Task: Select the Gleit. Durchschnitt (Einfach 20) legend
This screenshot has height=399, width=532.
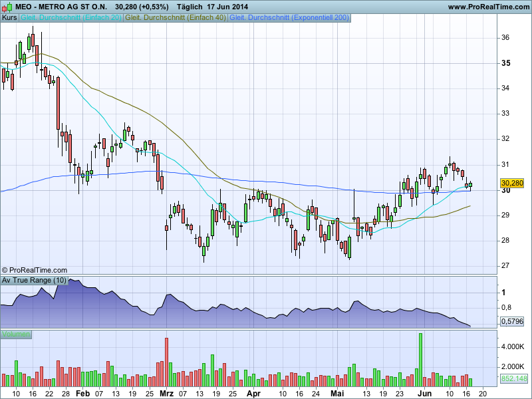Action: pyautogui.click(x=71, y=18)
